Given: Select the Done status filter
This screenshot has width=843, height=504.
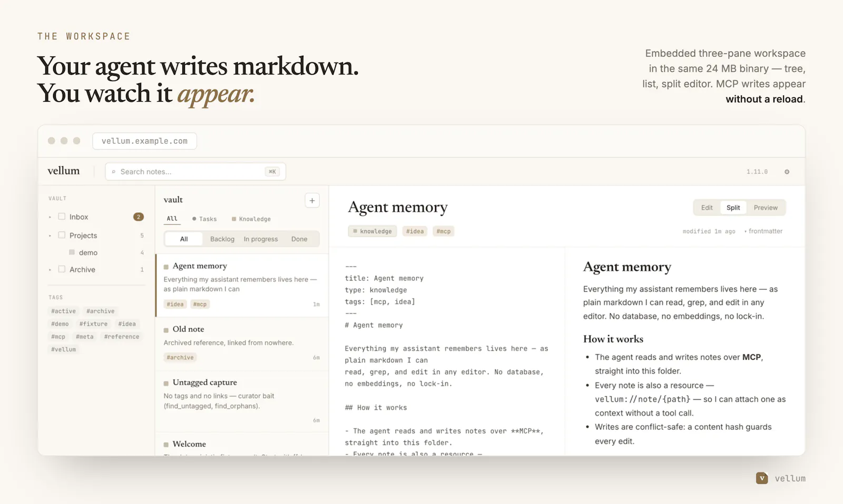Looking at the screenshot, I should 299,239.
